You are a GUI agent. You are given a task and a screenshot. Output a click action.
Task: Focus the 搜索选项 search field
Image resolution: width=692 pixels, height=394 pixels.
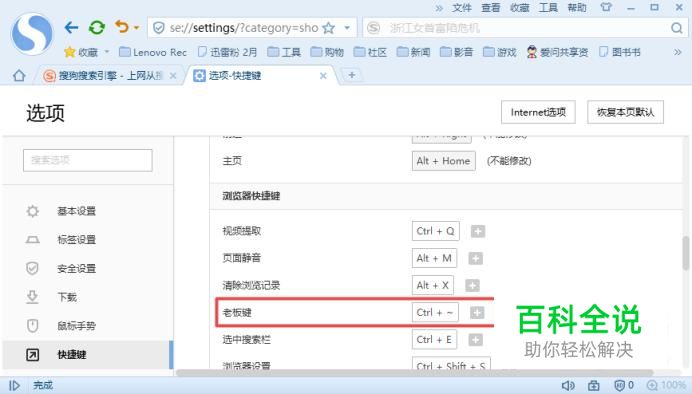point(88,160)
